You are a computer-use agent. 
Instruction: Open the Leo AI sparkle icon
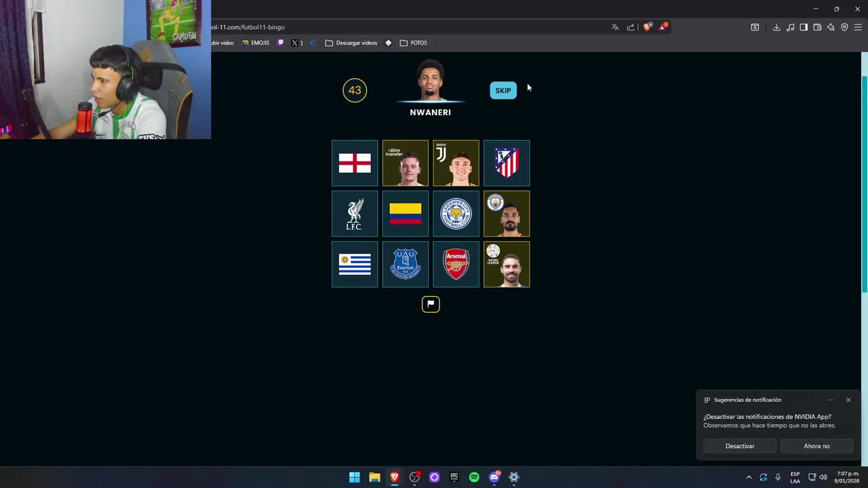click(831, 27)
